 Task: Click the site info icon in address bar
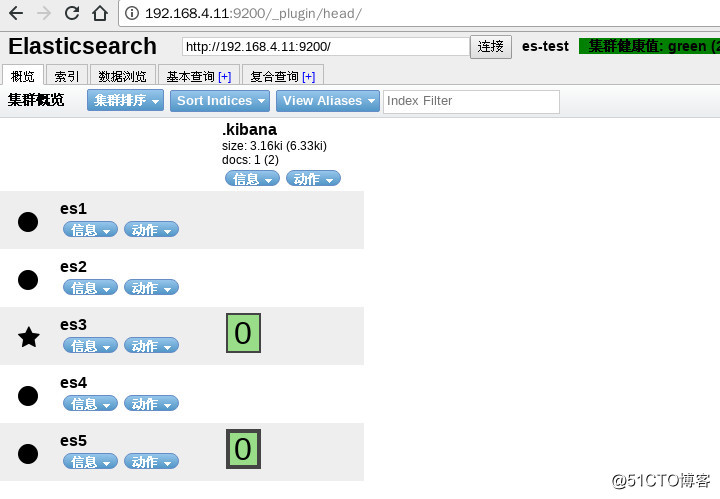[132, 13]
